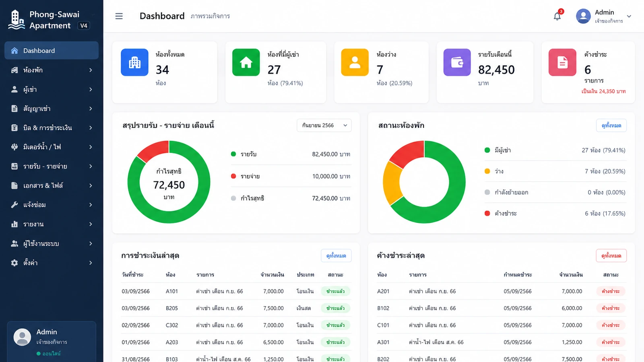Click the 1,250.00 amount for room A301

tap(572, 342)
